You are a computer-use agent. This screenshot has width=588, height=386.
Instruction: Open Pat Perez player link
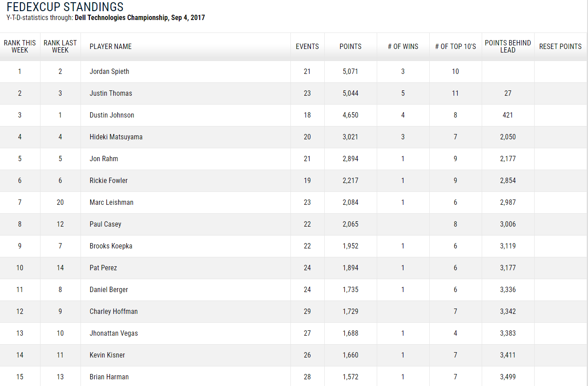(x=103, y=268)
